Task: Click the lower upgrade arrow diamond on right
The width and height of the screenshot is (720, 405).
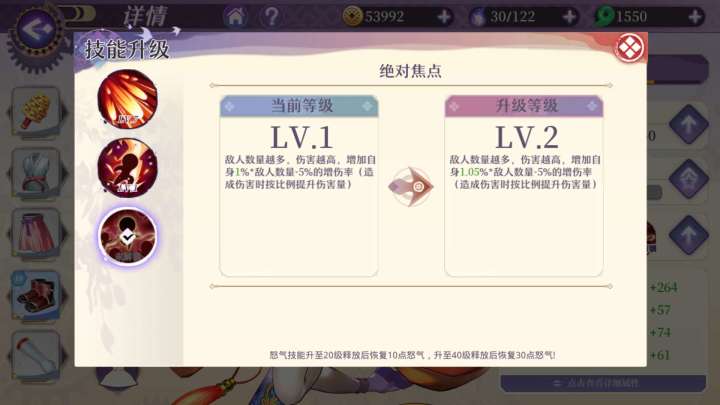Action: click(688, 235)
